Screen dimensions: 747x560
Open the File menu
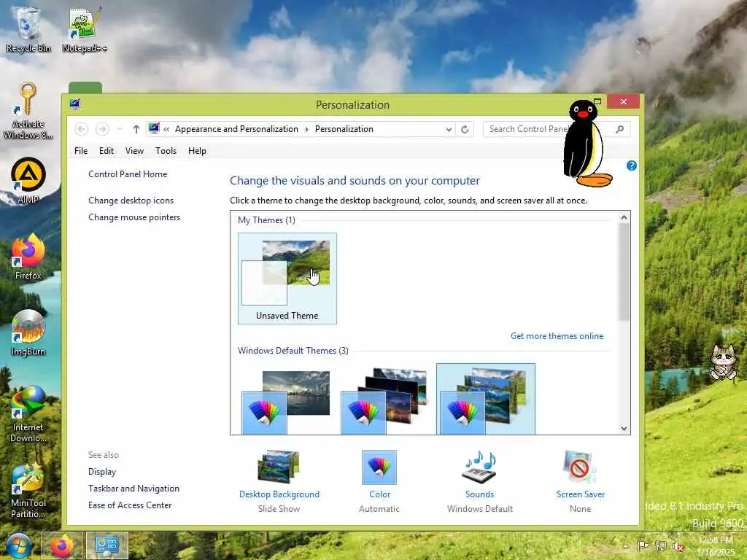pyautogui.click(x=81, y=151)
